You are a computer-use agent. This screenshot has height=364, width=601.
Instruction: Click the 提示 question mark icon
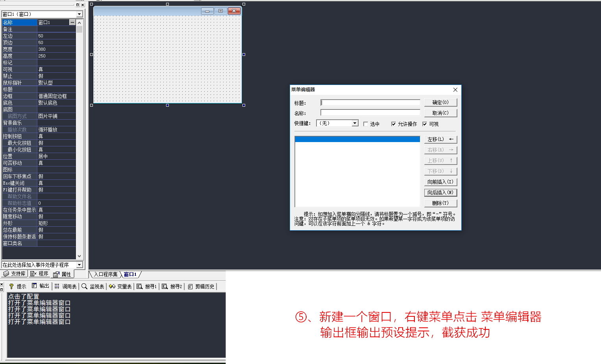[11, 286]
